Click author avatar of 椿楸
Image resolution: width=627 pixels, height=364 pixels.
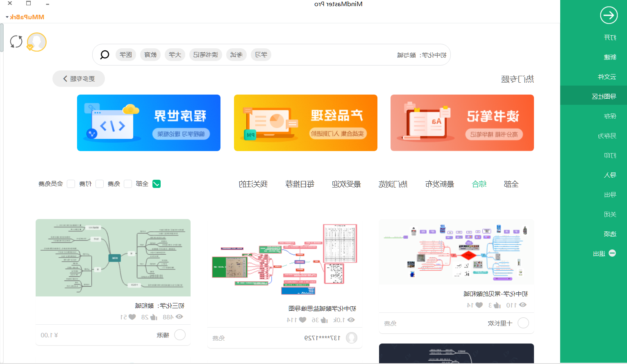coord(180,335)
